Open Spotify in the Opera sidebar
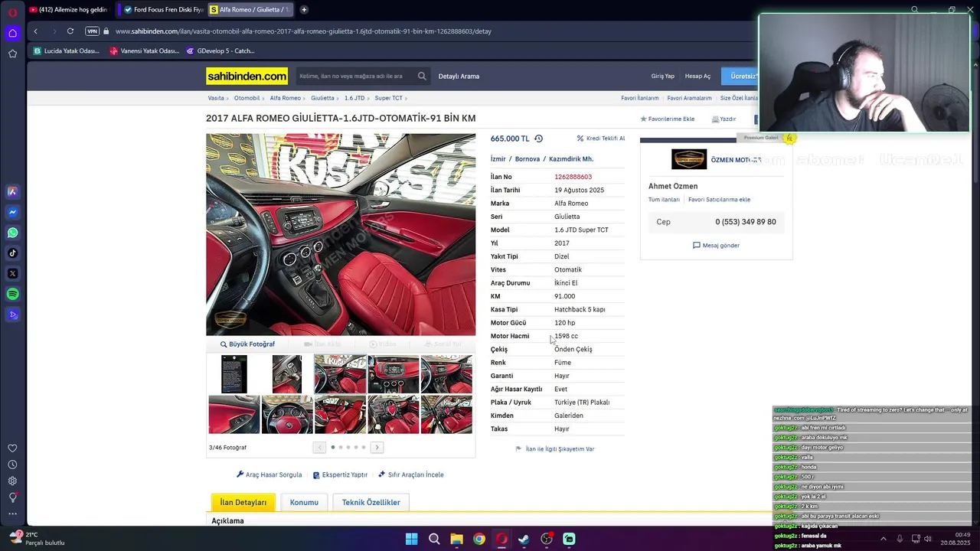Screen dimensions: 980x551 click(x=12, y=294)
